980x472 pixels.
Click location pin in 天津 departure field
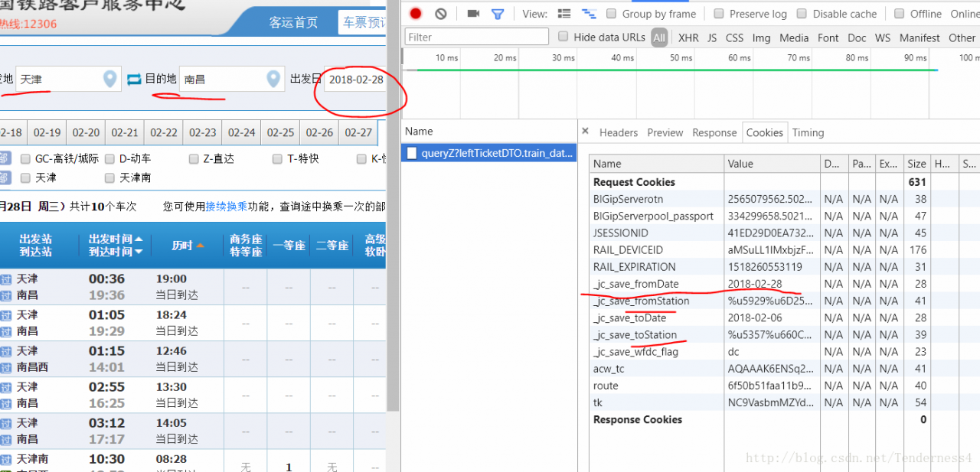pos(110,79)
